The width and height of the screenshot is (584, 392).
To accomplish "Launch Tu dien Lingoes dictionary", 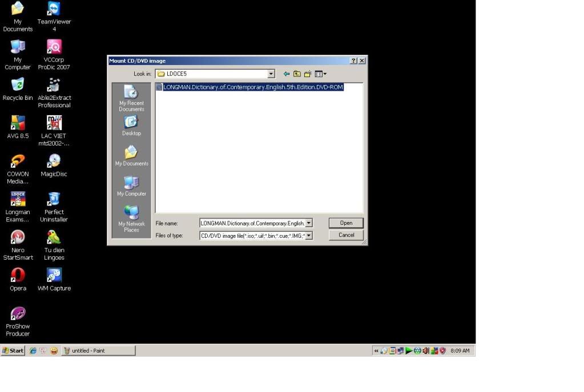I will click(54, 245).
